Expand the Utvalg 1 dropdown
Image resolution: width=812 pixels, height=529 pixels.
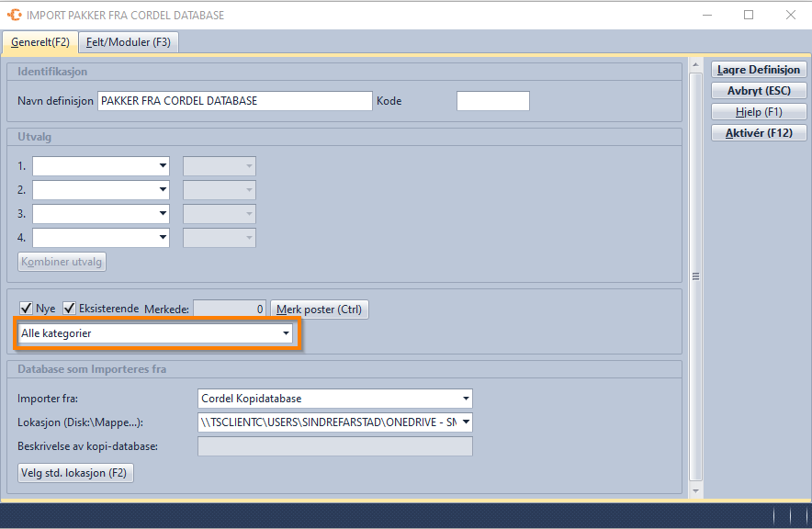tap(101, 166)
